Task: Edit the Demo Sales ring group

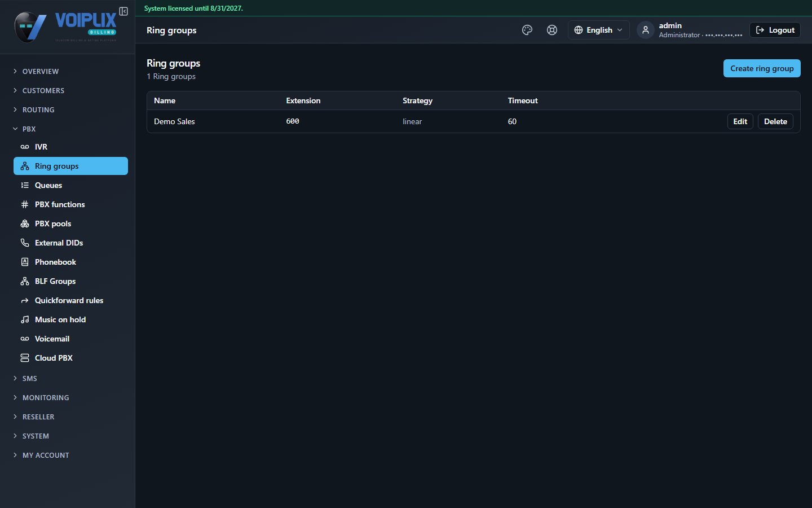Action: (740, 121)
